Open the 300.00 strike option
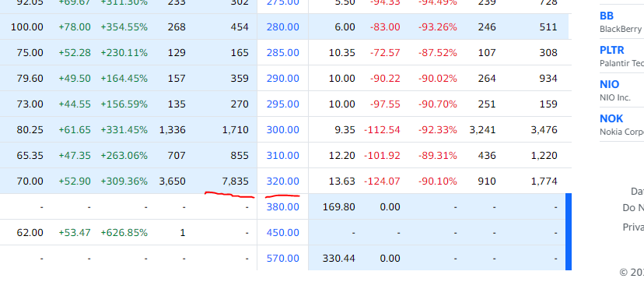Viewport: 644px width, 289px height. coord(282,130)
